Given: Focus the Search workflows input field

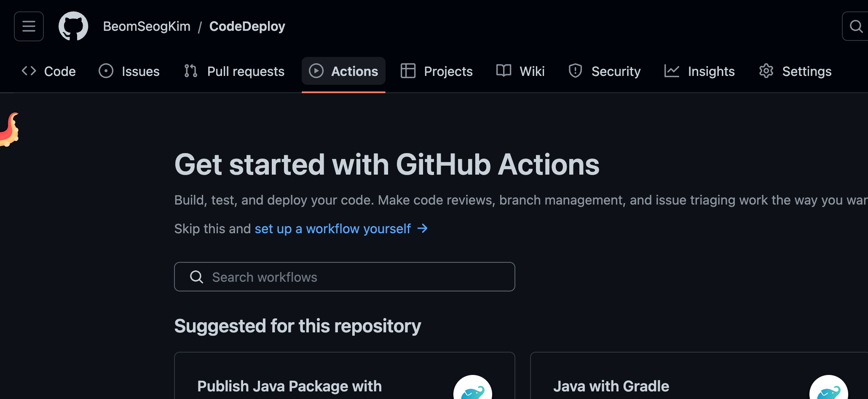Looking at the screenshot, I should coord(345,277).
